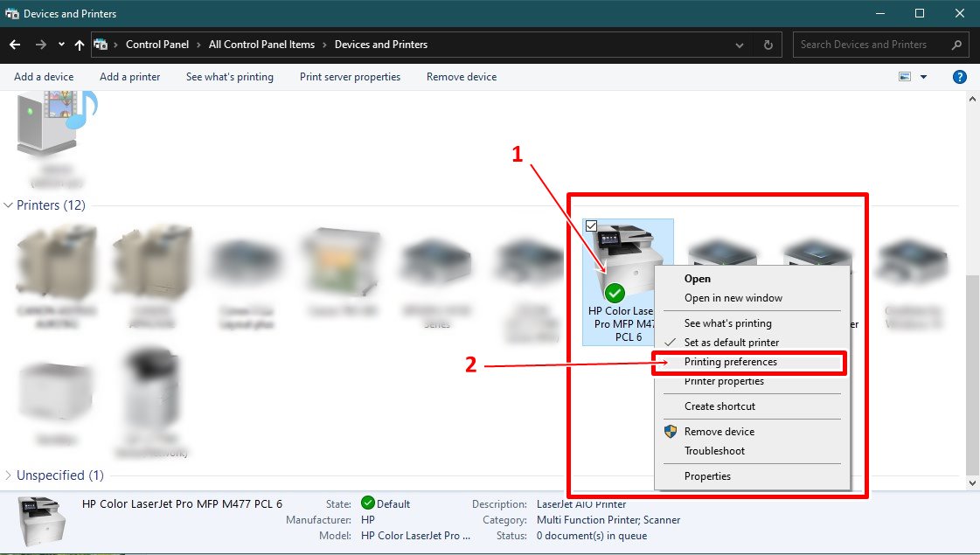Untick the HP Color LaserJet selection checkbox
This screenshot has width=980, height=555.
pyautogui.click(x=591, y=225)
